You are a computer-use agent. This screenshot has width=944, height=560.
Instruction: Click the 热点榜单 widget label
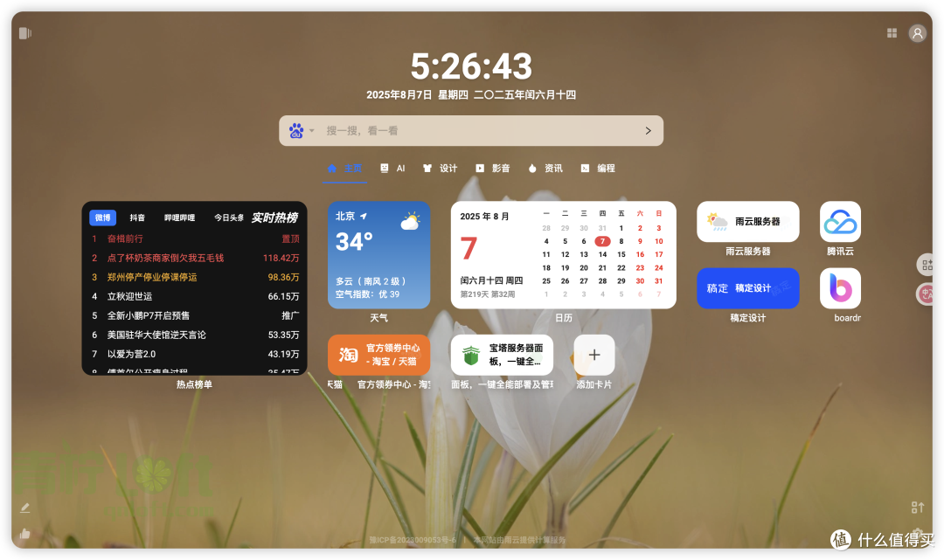coord(194,384)
